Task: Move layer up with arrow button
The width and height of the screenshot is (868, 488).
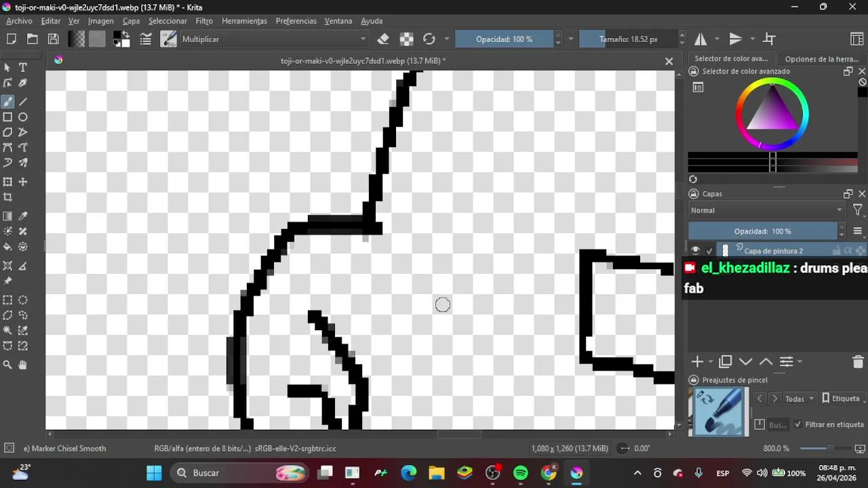Action: click(766, 362)
